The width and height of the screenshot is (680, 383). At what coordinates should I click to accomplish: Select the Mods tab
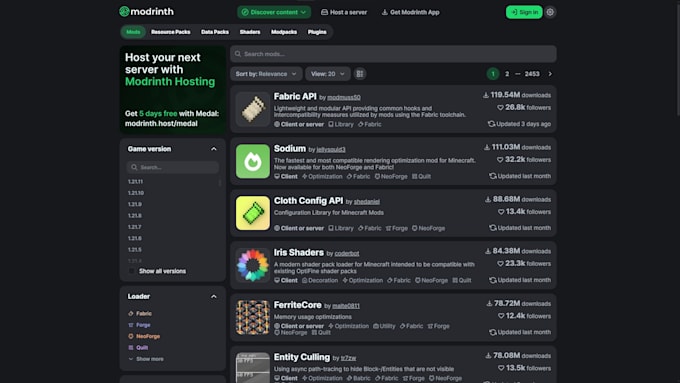pyautogui.click(x=133, y=32)
